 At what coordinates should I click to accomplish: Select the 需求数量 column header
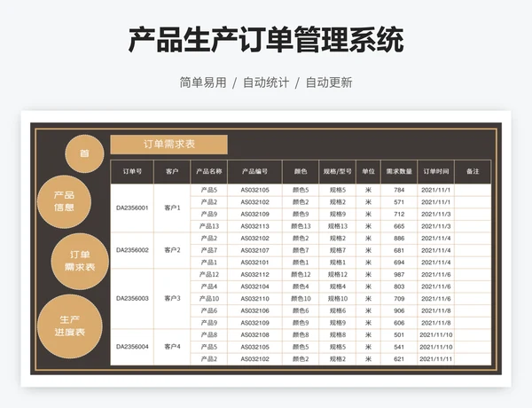[399, 171]
